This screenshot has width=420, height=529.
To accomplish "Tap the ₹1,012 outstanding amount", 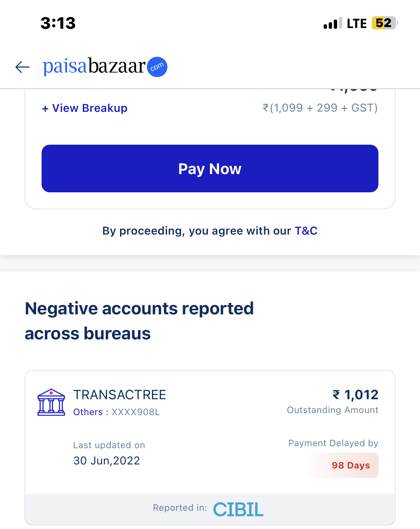I will 355,395.
